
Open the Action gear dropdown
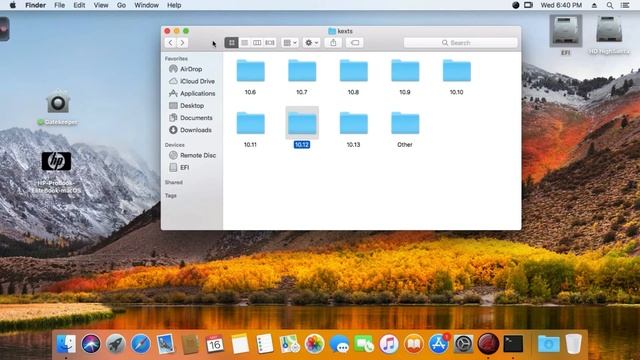coord(311,42)
